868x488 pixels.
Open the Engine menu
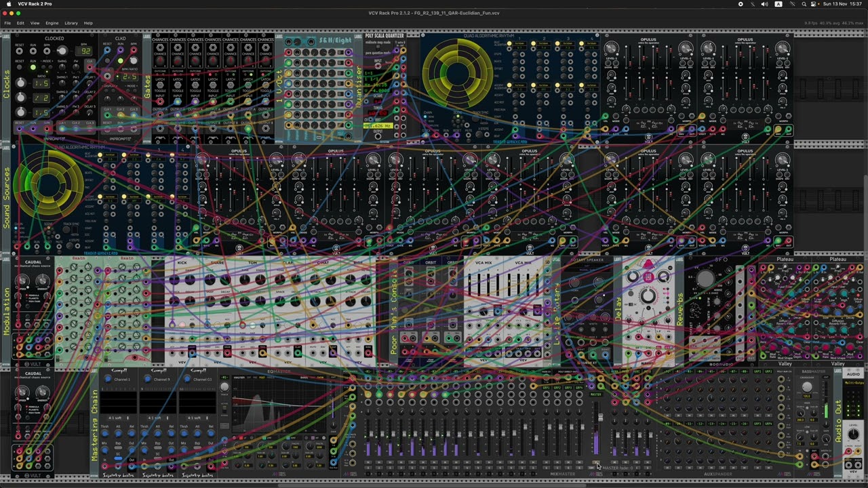point(52,23)
